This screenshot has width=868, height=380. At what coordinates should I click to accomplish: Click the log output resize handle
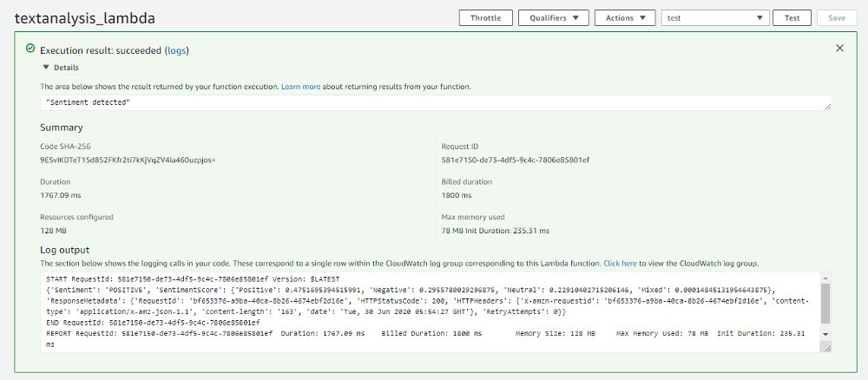(828, 348)
